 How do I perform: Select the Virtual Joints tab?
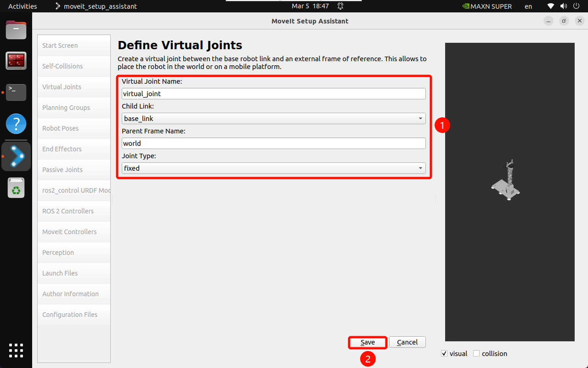click(x=74, y=87)
